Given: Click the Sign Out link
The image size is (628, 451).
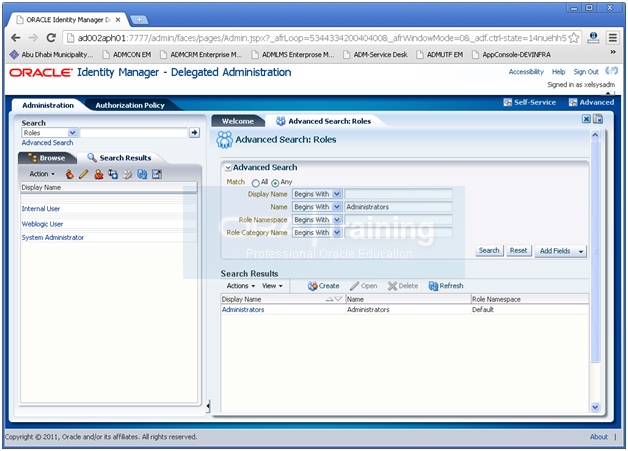Looking at the screenshot, I should pos(586,72).
